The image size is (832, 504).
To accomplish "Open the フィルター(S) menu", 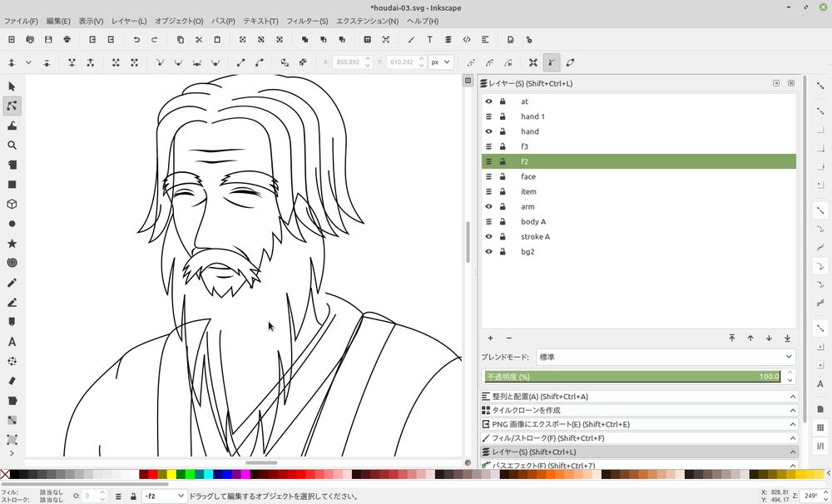I will [x=307, y=21].
